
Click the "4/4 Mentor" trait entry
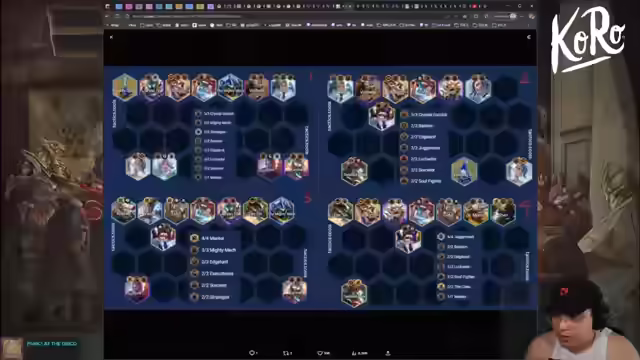208,238
